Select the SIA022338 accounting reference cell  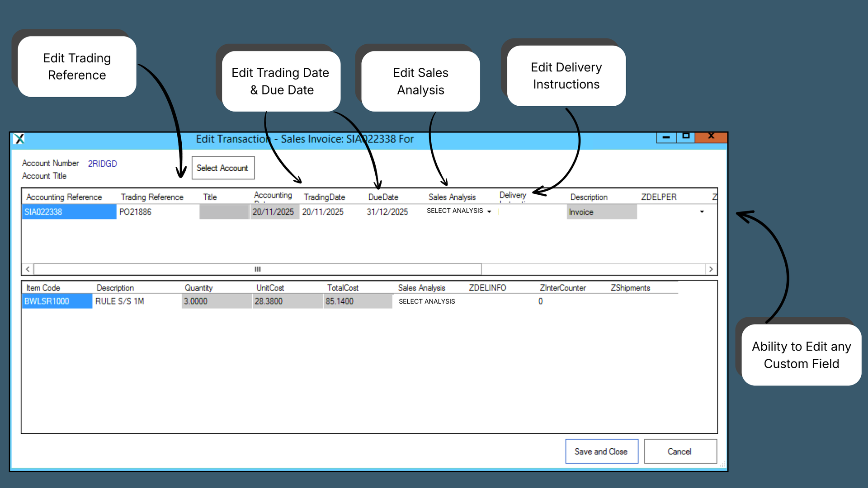[69, 212]
